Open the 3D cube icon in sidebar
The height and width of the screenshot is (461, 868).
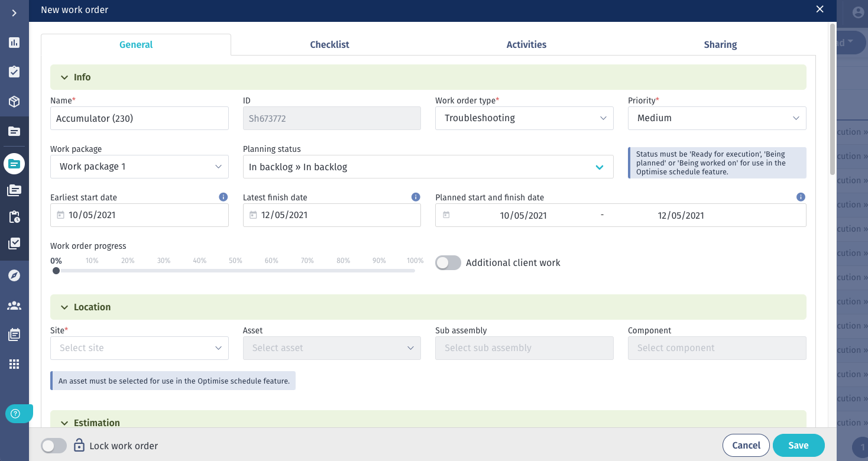click(x=14, y=102)
